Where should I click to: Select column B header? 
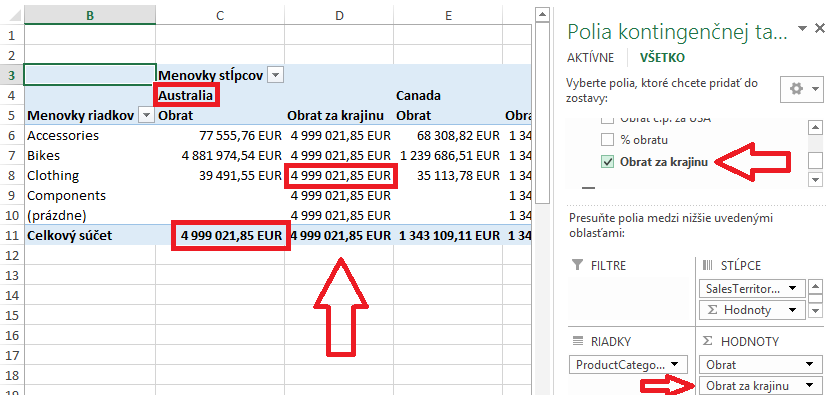click(x=90, y=15)
